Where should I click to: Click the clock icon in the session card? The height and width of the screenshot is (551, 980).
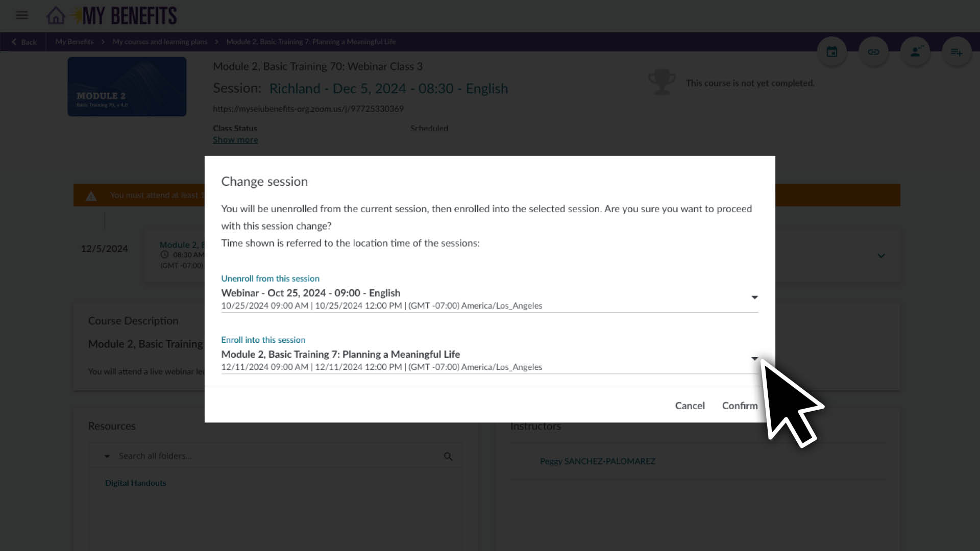pyautogui.click(x=164, y=255)
